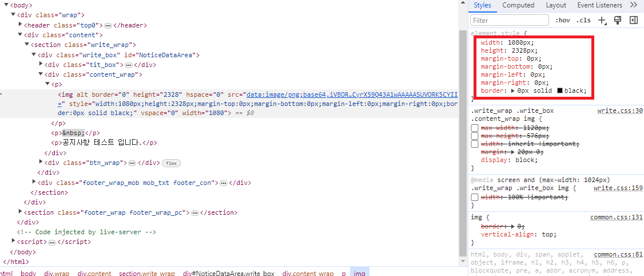The image size is (644, 276).
Task: Open the black border color swatch
Action: [x=560, y=90]
